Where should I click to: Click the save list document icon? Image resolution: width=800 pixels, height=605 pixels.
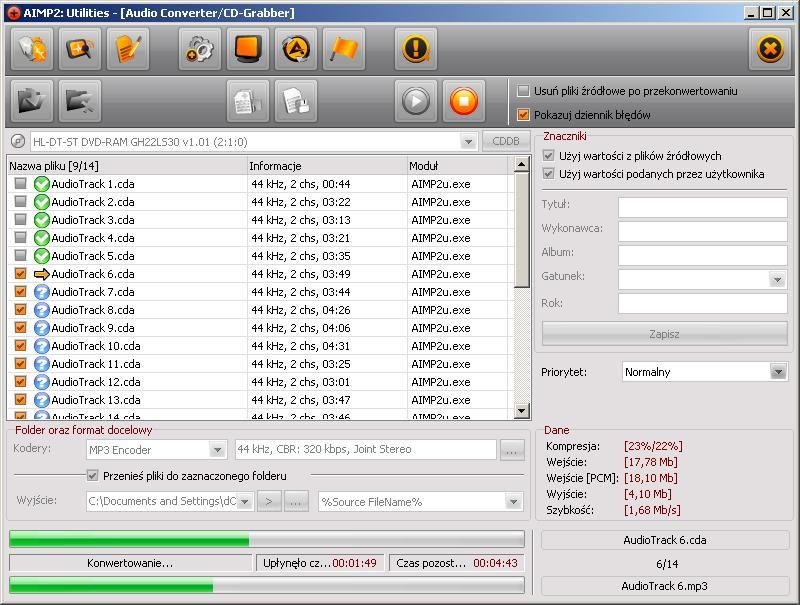coord(295,101)
